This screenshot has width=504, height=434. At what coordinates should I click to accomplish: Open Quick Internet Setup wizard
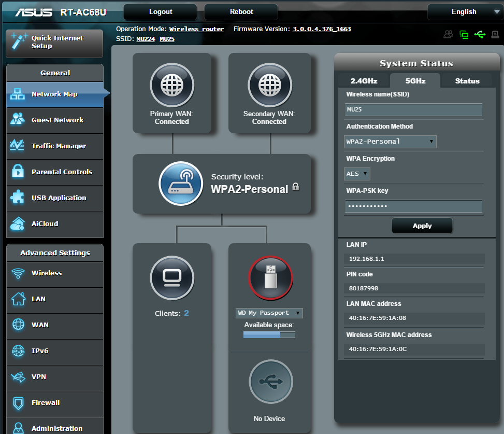(54, 44)
